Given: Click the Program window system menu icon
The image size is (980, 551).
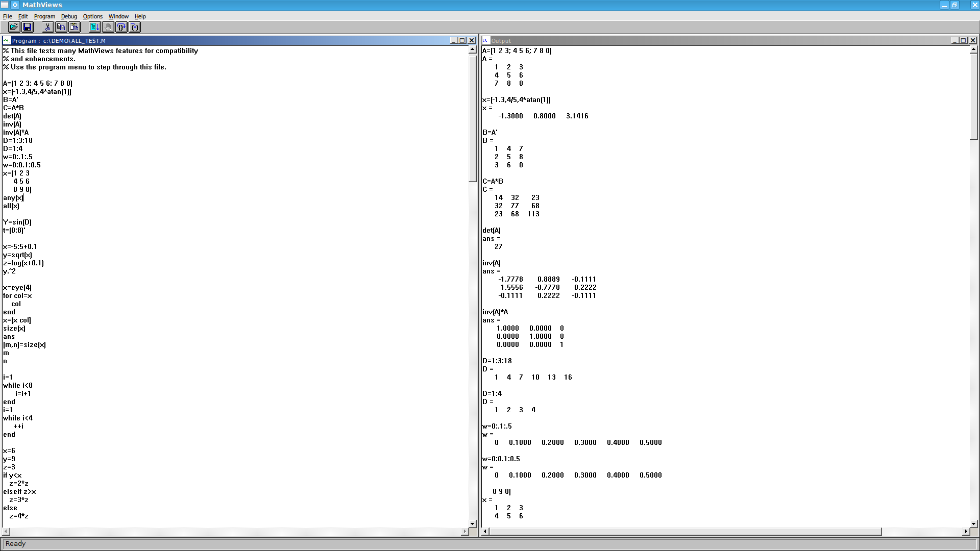Looking at the screenshot, I should (7, 40).
